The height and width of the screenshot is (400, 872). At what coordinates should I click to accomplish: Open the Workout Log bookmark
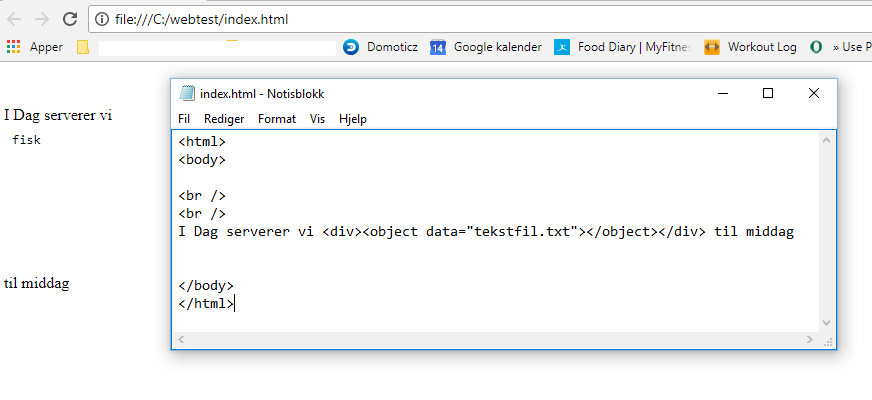[750, 47]
